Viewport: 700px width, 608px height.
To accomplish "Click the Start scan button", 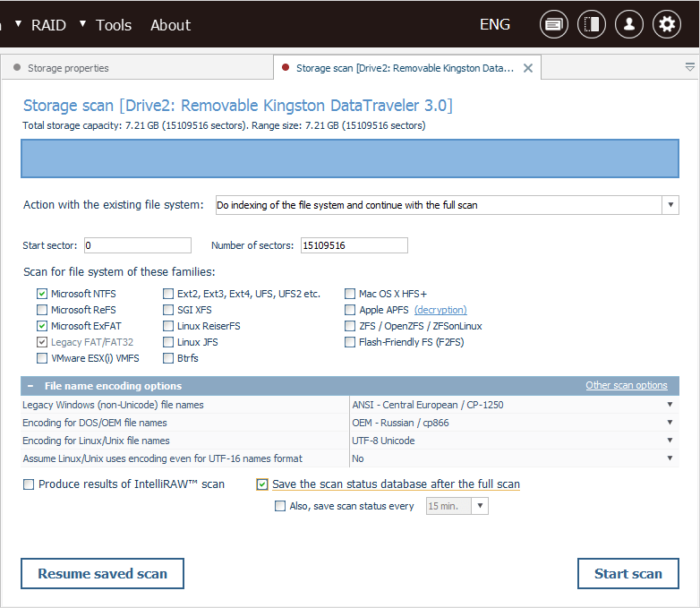I will point(628,573).
